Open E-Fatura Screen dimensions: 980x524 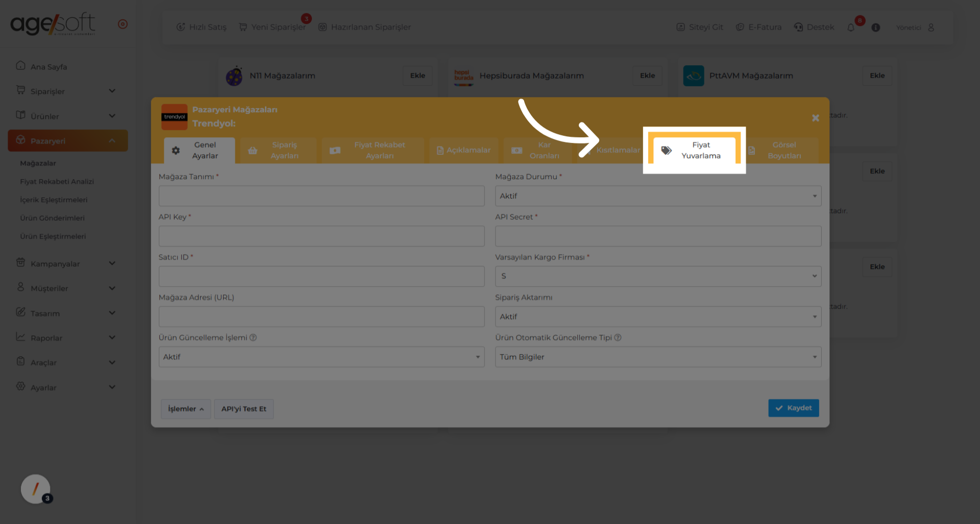coord(758,27)
